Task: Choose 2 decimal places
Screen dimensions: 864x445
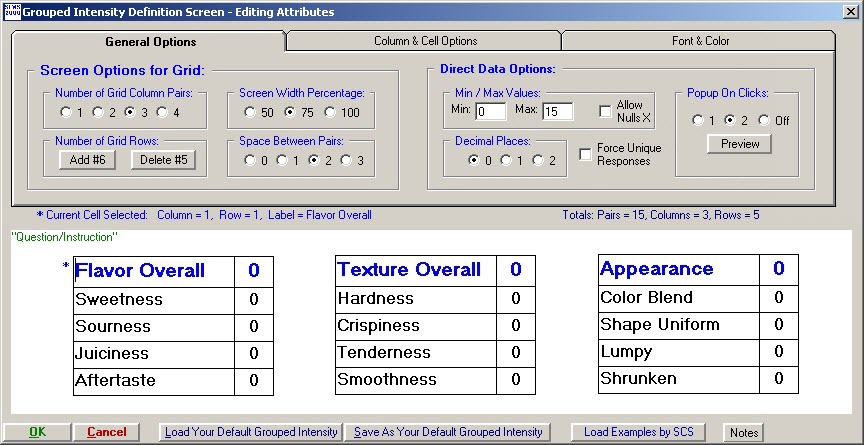Action: pos(538,160)
